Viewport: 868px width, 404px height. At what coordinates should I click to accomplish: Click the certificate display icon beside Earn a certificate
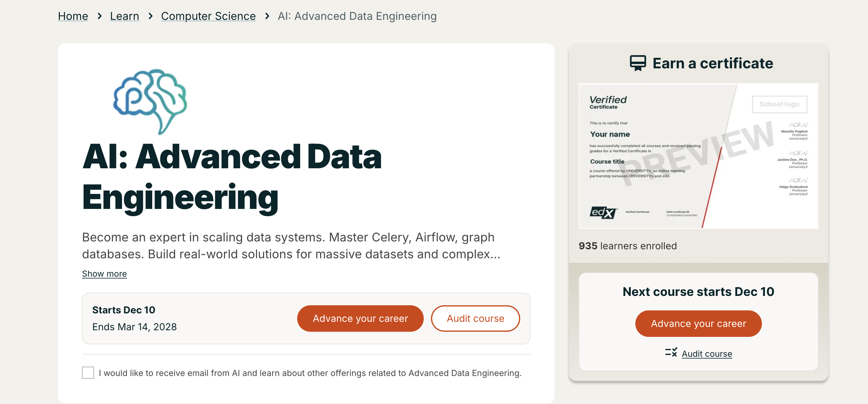(x=638, y=63)
